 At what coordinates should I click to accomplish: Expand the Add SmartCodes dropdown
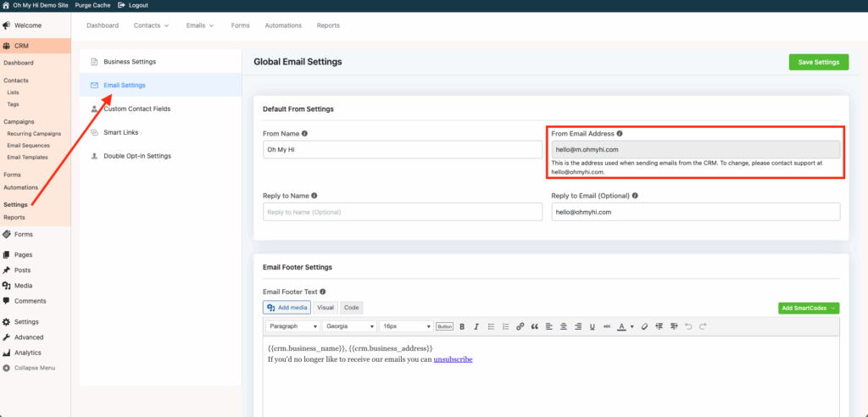pos(809,308)
